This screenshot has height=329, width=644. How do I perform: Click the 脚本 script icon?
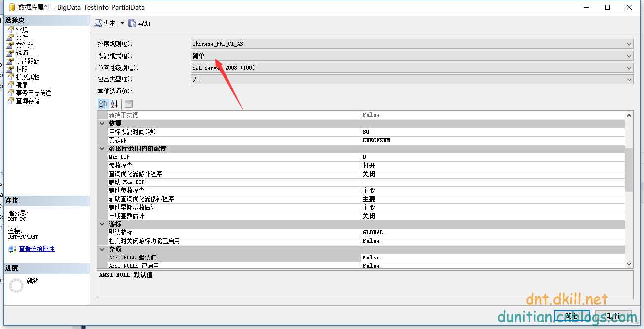[98, 23]
